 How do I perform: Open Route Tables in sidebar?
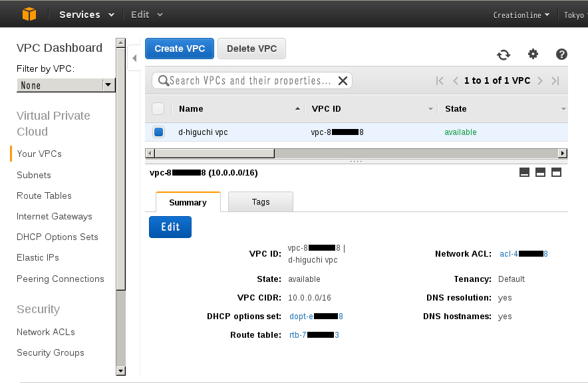click(x=44, y=195)
